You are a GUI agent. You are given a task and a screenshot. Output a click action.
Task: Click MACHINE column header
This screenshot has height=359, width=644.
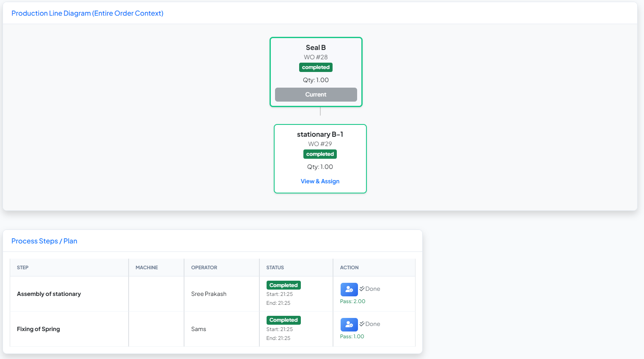(x=147, y=268)
